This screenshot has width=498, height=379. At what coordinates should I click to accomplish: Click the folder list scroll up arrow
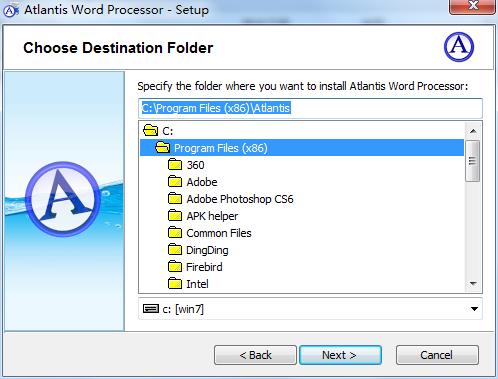pyautogui.click(x=473, y=131)
